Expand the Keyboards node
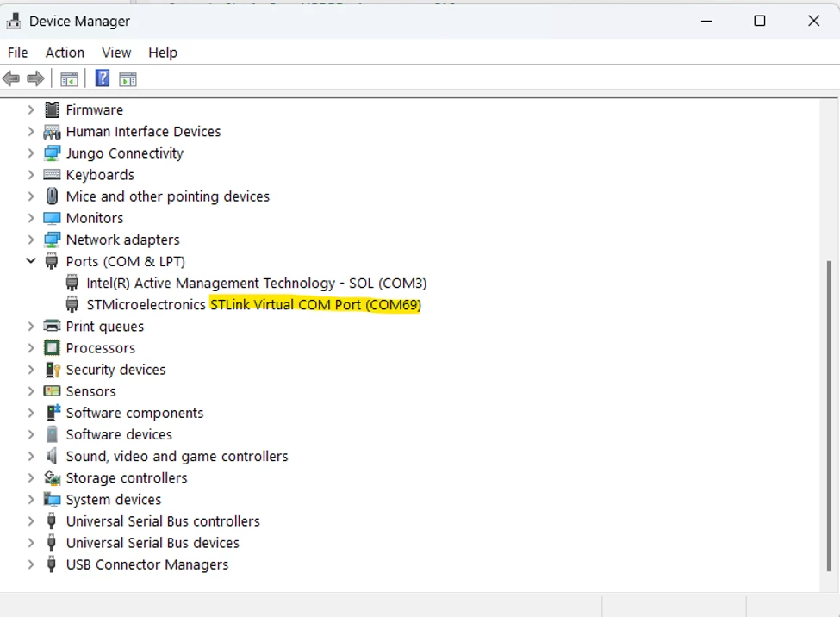 click(x=30, y=174)
